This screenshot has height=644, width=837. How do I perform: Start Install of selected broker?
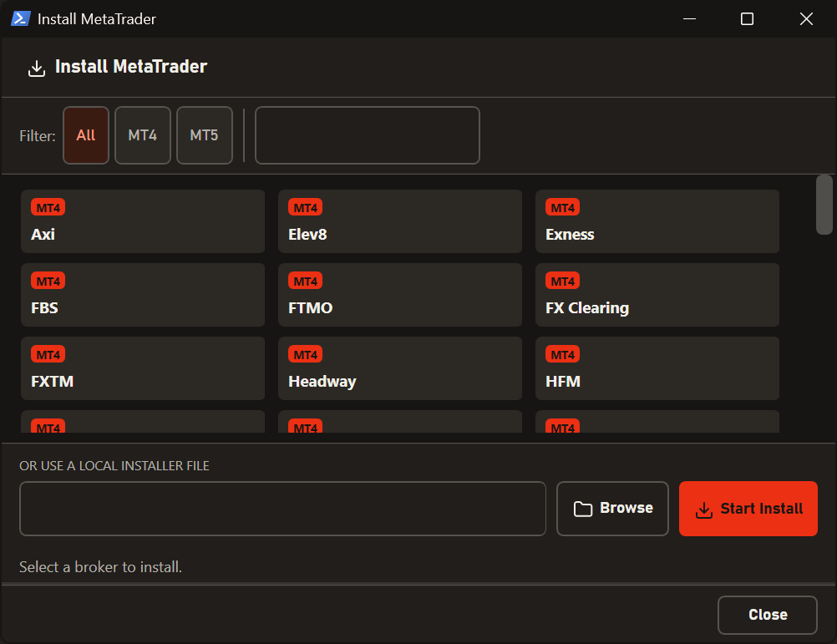pyautogui.click(x=748, y=509)
